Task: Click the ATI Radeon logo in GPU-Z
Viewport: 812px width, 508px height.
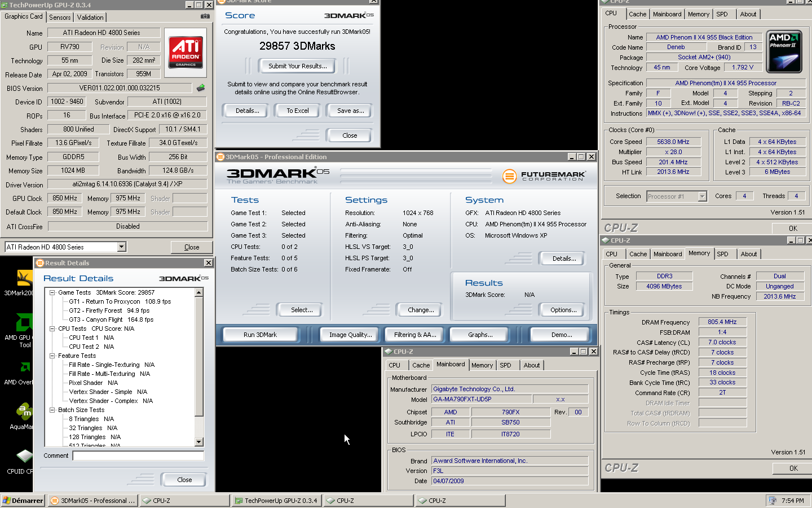Action: [x=186, y=53]
